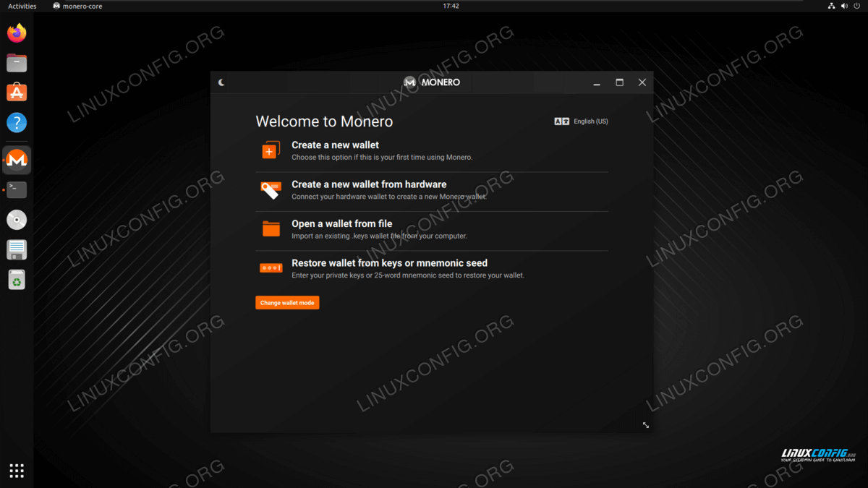
Task: Show Applications grid
Action: pos(17,471)
